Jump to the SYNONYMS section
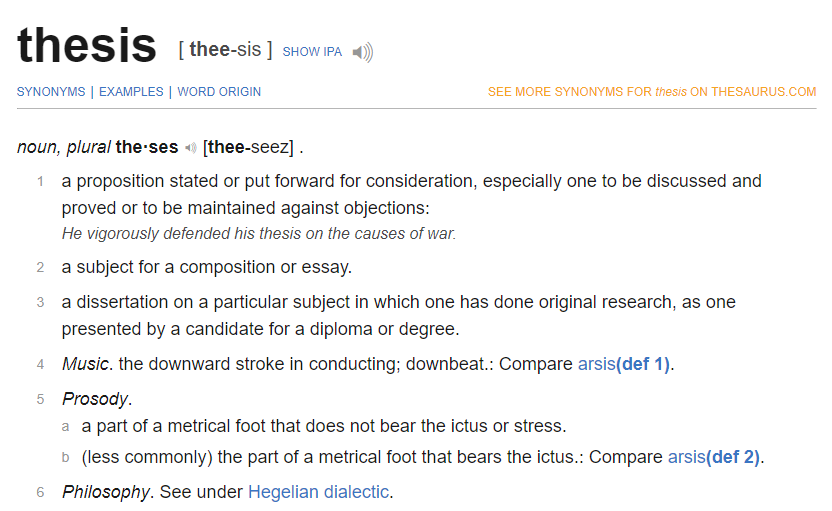 (50, 92)
